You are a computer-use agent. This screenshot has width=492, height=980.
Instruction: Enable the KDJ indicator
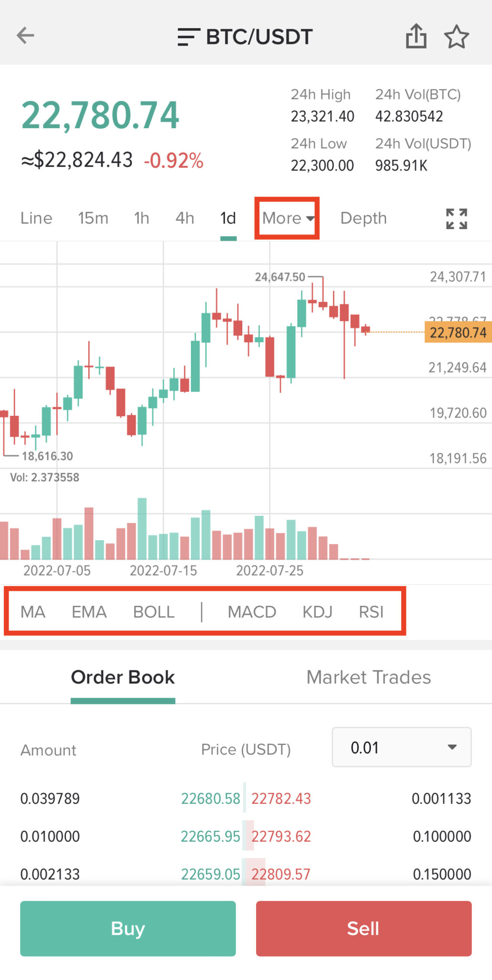pos(317,612)
